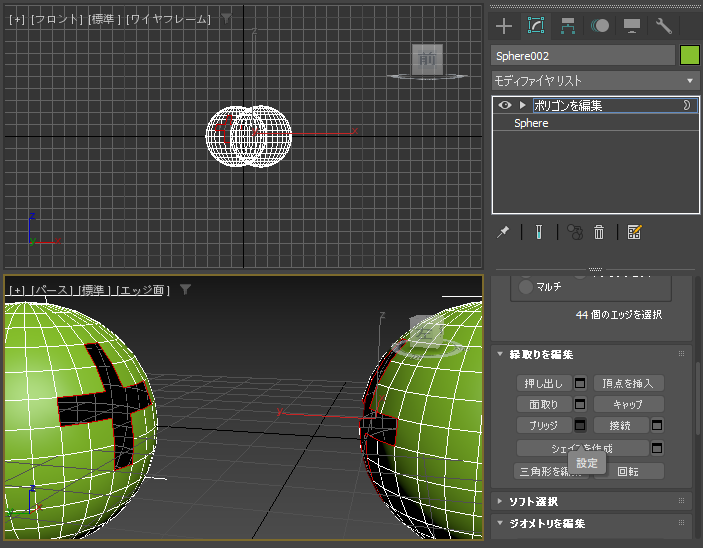Click filter funnel icon in perspective viewport
The width and height of the screenshot is (703, 548).
pyautogui.click(x=185, y=289)
